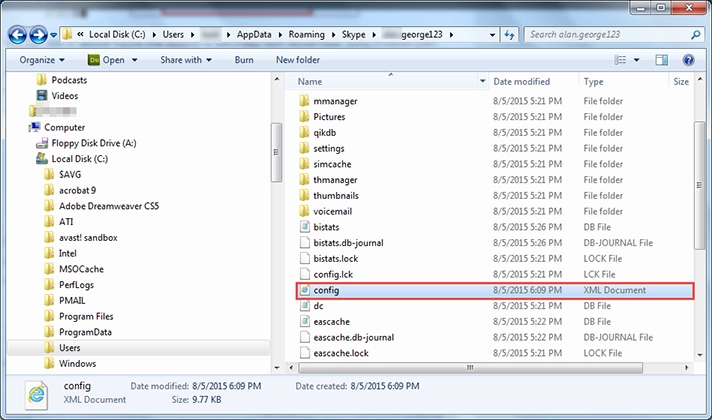Select the Users folder in tree
712x420 pixels.
pyautogui.click(x=69, y=348)
